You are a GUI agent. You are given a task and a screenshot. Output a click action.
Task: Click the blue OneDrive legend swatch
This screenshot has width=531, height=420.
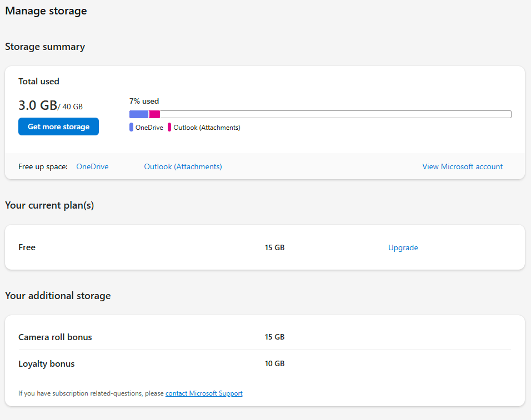point(132,127)
